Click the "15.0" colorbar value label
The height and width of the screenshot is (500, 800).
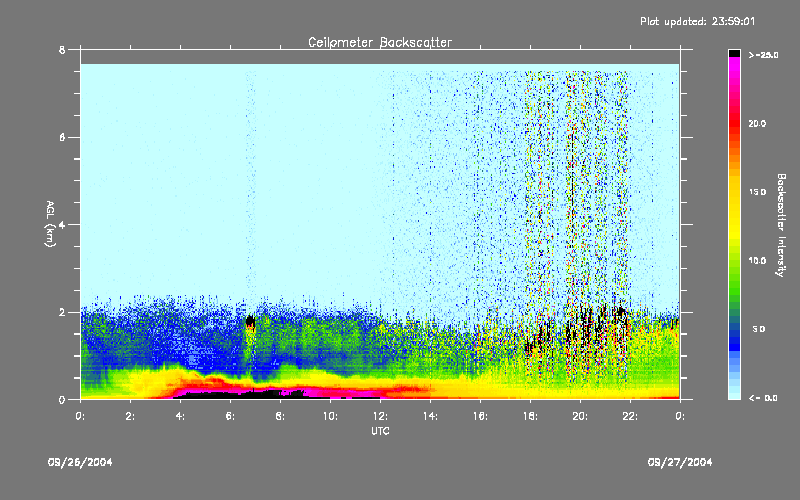pyautogui.click(x=757, y=192)
